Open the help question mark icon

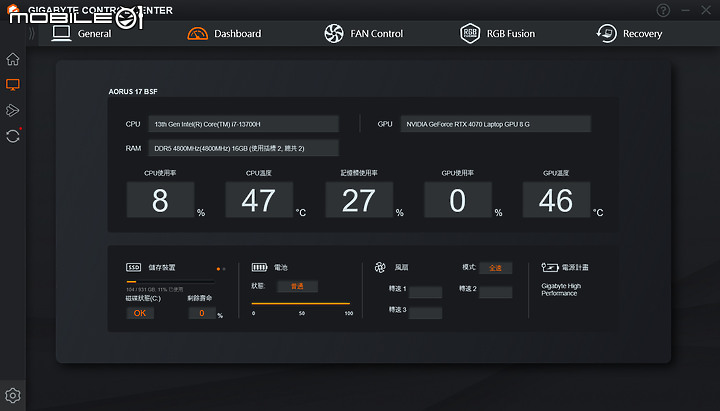(x=663, y=10)
